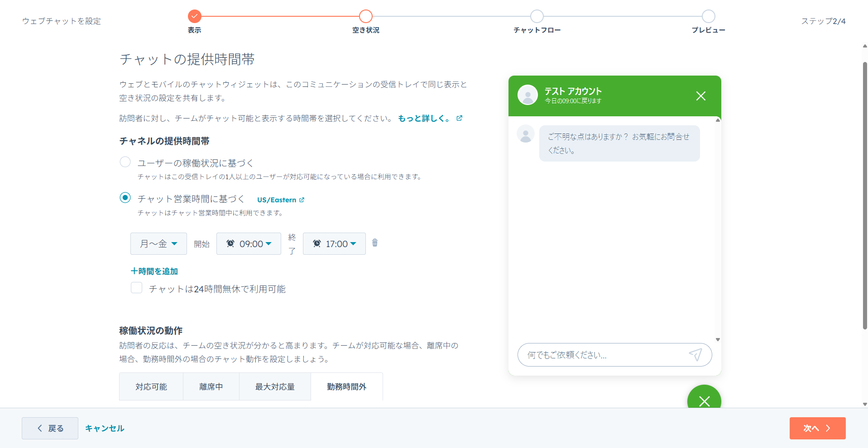Click the send icon in chat preview
Viewport: 868px width, 448px height.
tap(696, 355)
